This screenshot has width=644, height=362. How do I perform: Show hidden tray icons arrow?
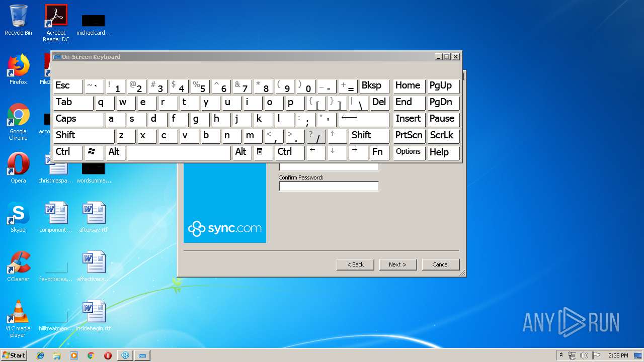click(561, 355)
